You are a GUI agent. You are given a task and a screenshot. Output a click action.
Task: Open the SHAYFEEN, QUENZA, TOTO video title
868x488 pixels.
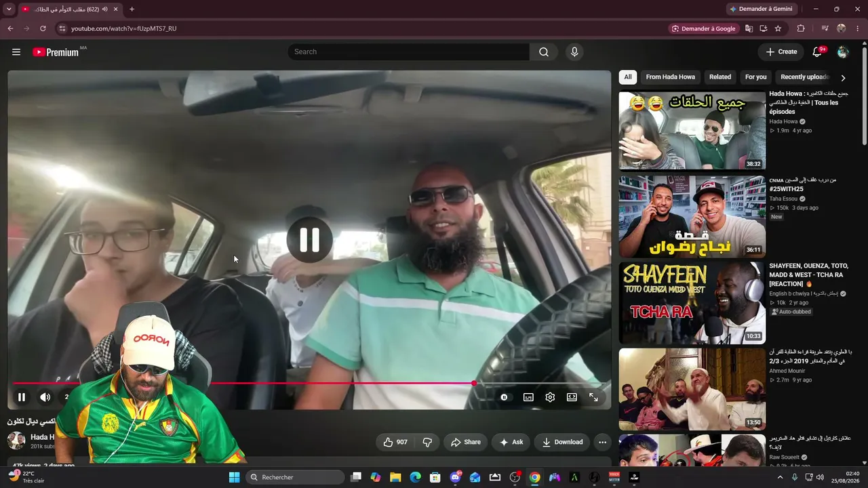click(808, 274)
